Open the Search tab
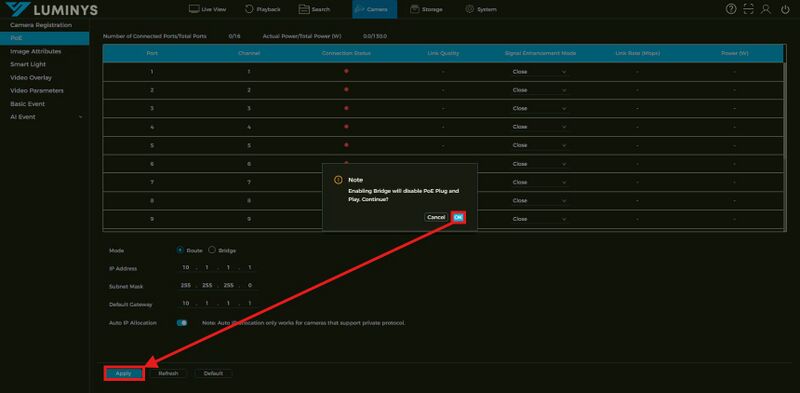Screen dimensions: 800x393 coord(314,9)
